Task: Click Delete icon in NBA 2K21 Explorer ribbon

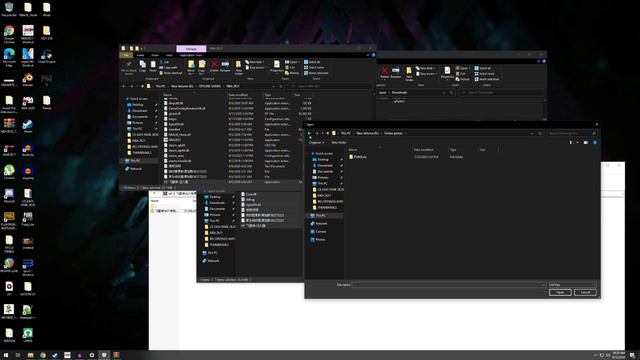Action: tap(214, 64)
